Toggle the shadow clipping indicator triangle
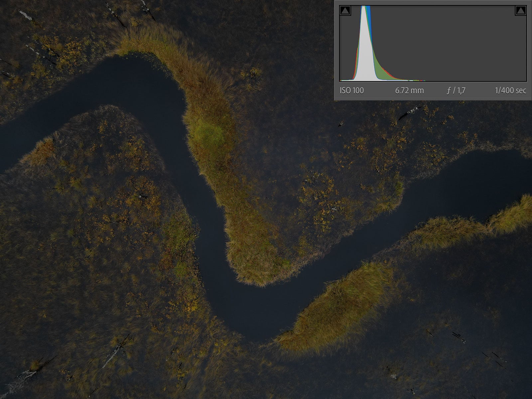 345,11
